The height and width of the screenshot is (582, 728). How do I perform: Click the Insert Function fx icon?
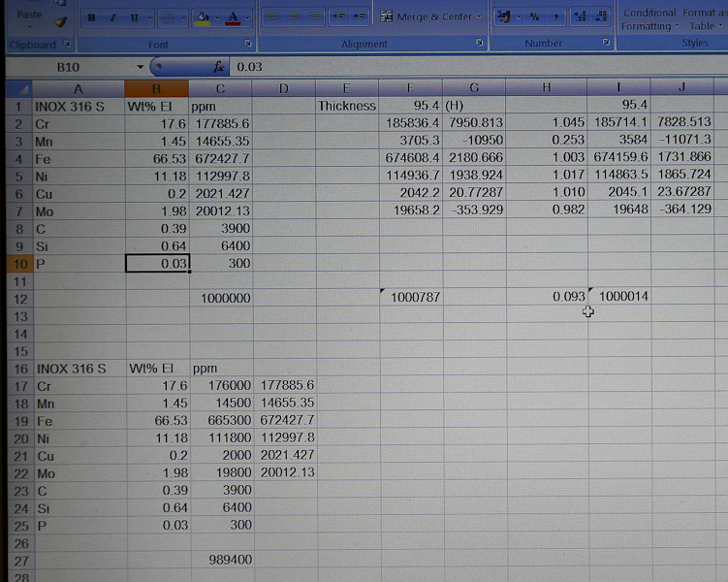pyautogui.click(x=219, y=67)
